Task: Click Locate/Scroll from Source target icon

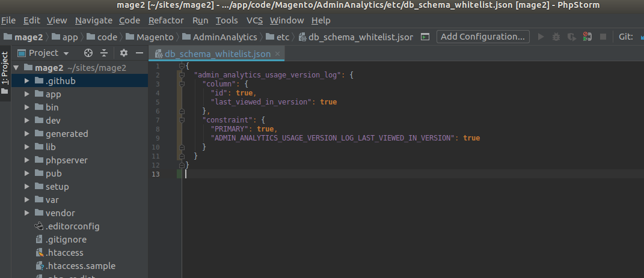Action: coord(88,53)
